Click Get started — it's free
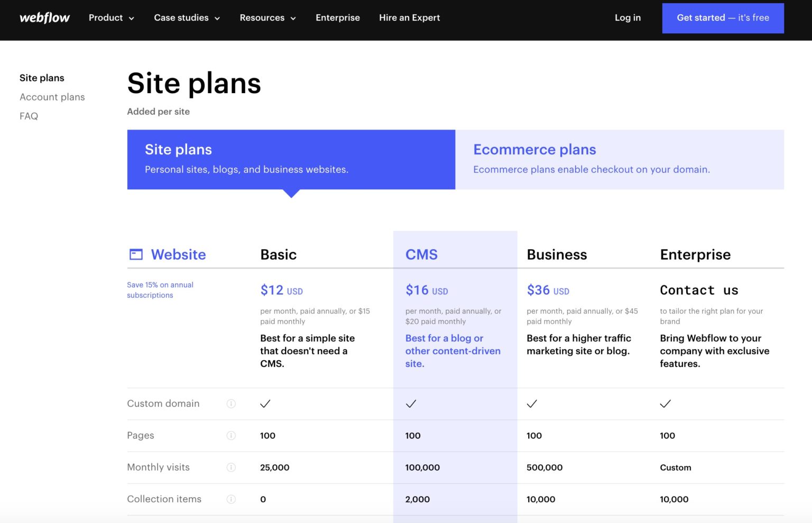 [723, 17]
